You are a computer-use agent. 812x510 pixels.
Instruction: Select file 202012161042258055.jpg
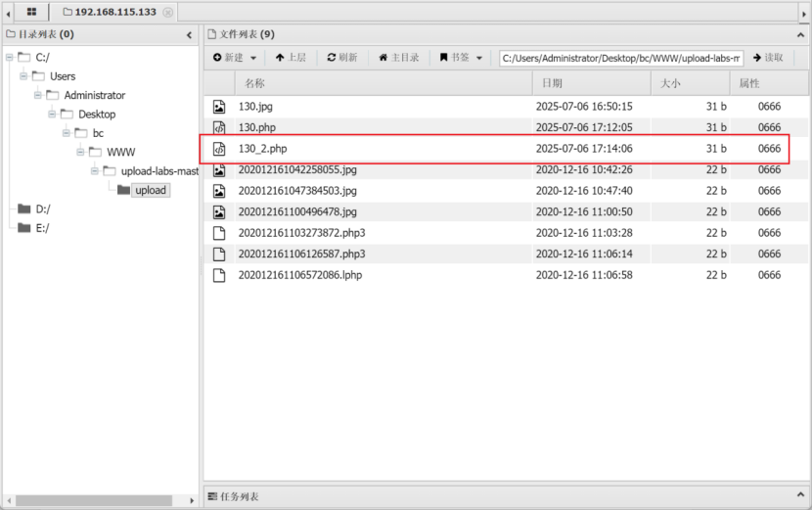pos(297,169)
